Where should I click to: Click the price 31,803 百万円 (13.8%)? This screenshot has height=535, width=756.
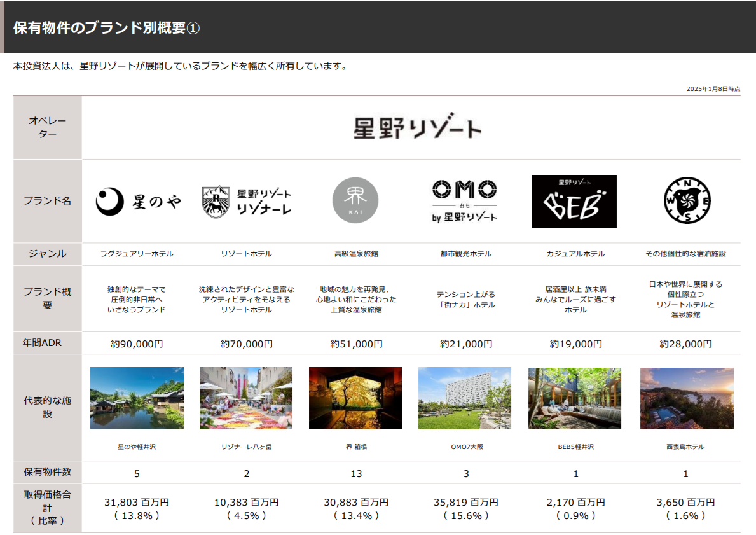[x=137, y=509]
